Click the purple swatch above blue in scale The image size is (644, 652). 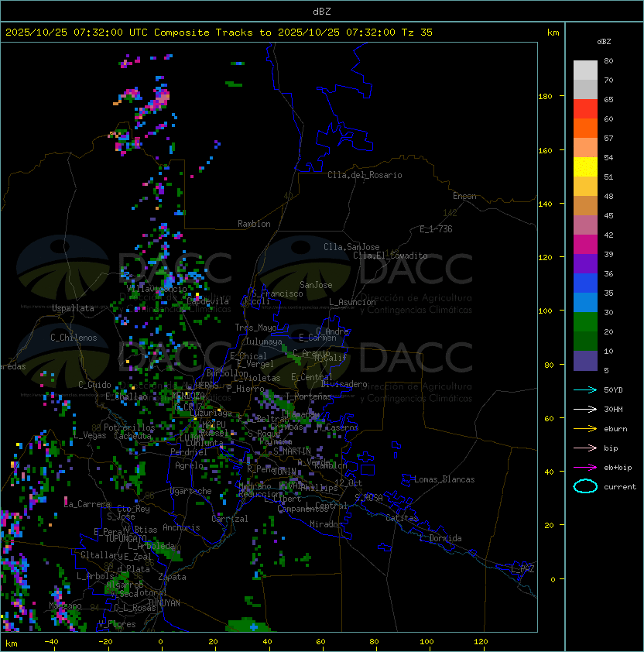pos(585,263)
